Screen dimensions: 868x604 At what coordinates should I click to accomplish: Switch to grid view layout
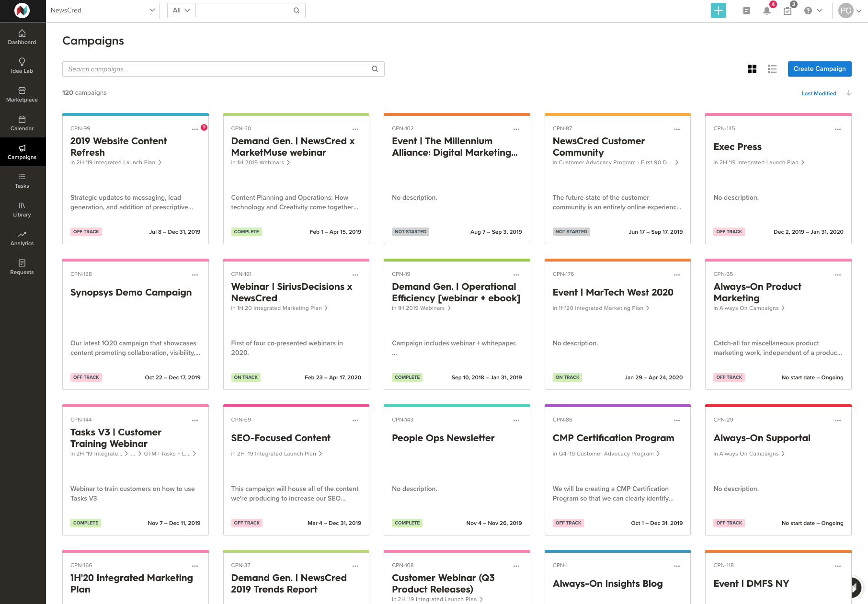pyautogui.click(x=752, y=69)
